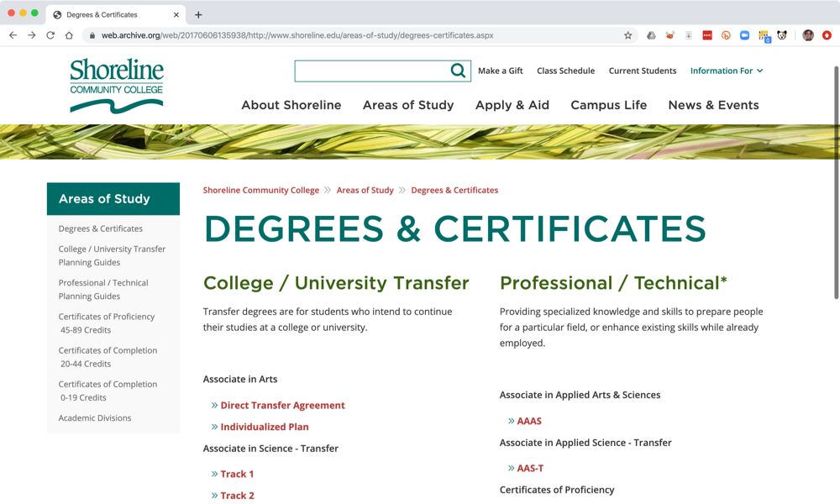The image size is (840, 504).
Task: Select Degrees & Certificates in sidebar
Action: tap(101, 228)
